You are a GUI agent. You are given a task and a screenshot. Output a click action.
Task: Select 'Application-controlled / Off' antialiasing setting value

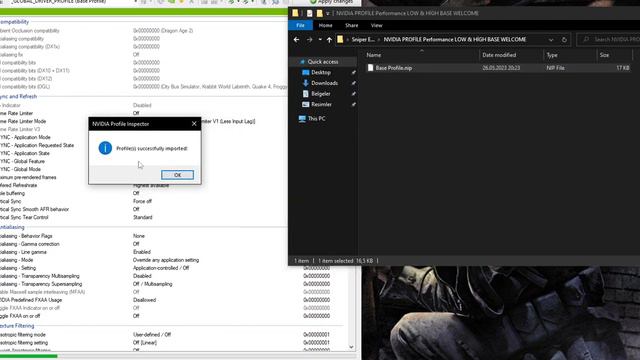(161, 268)
